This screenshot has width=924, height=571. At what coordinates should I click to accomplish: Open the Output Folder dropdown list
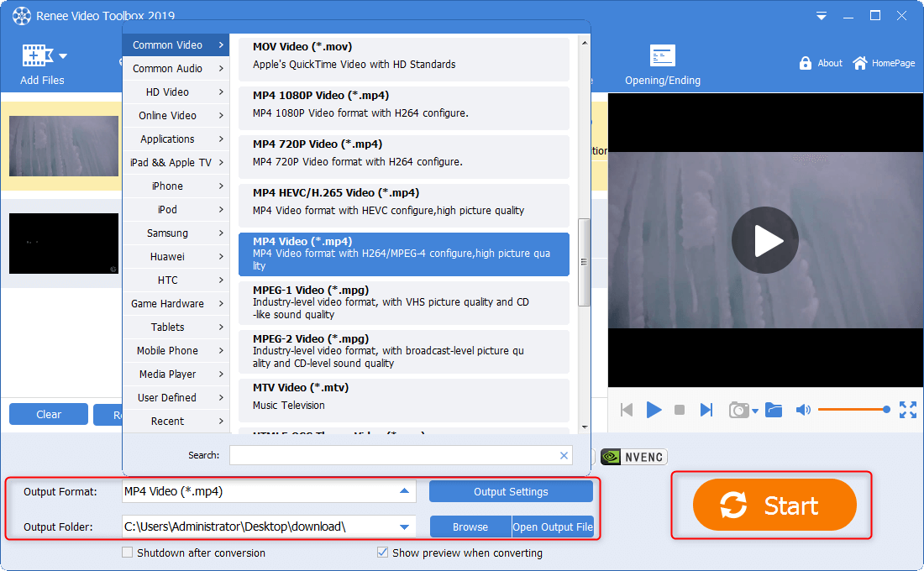[x=404, y=527]
